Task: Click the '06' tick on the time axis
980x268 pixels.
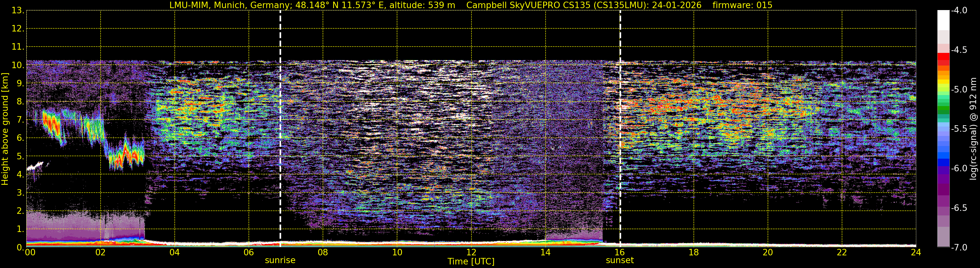Action: point(249,252)
